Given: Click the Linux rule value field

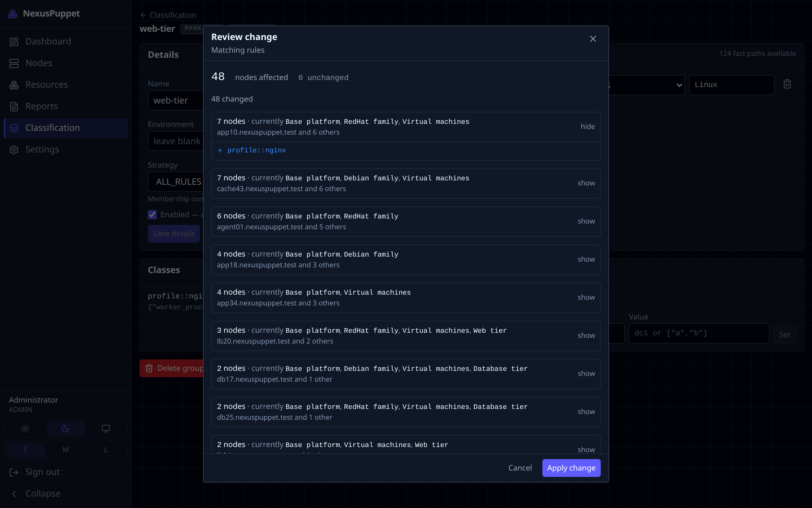Looking at the screenshot, I should point(731,85).
